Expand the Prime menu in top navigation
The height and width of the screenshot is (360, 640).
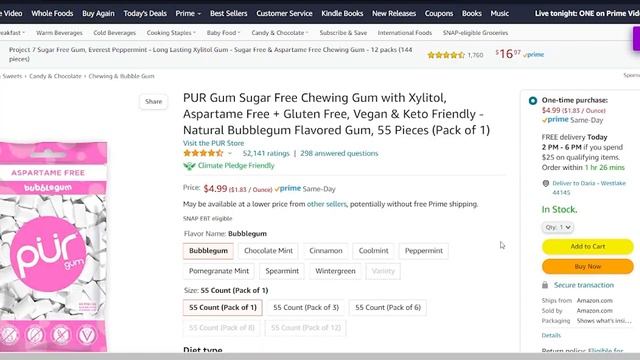coord(188,13)
